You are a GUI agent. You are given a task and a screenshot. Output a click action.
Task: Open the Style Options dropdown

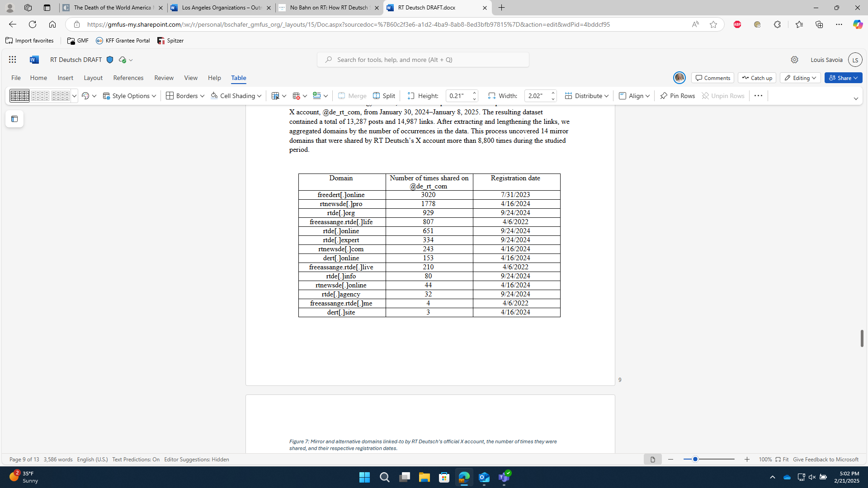pyautogui.click(x=129, y=96)
